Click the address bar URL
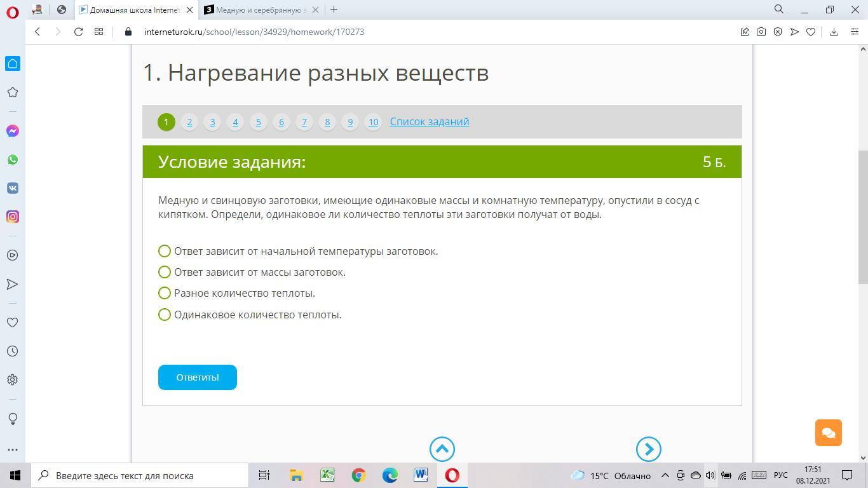This screenshot has width=868, height=488. click(254, 32)
